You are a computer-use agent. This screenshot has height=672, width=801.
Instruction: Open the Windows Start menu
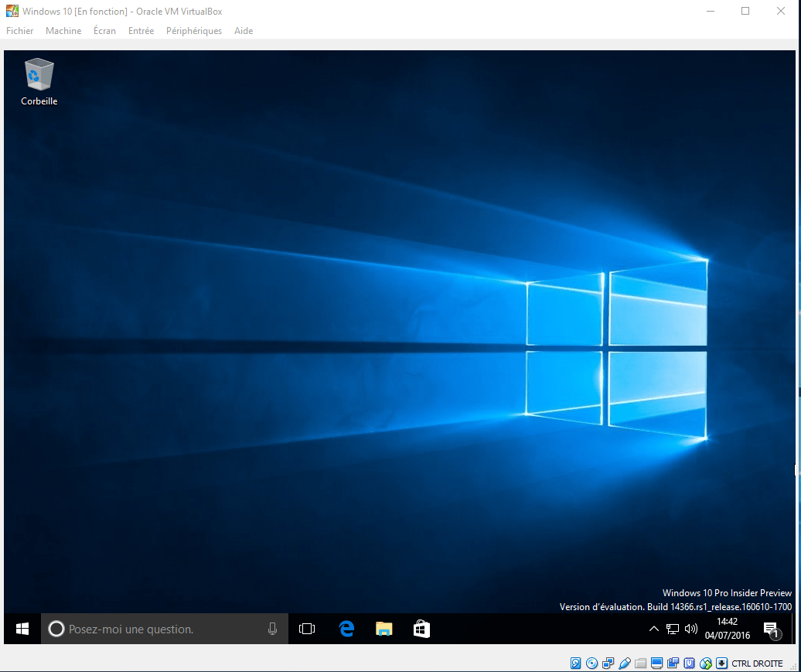[x=22, y=629]
